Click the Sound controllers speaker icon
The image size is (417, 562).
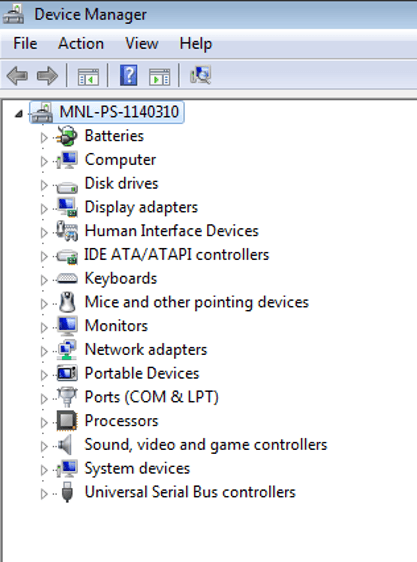[x=66, y=445]
